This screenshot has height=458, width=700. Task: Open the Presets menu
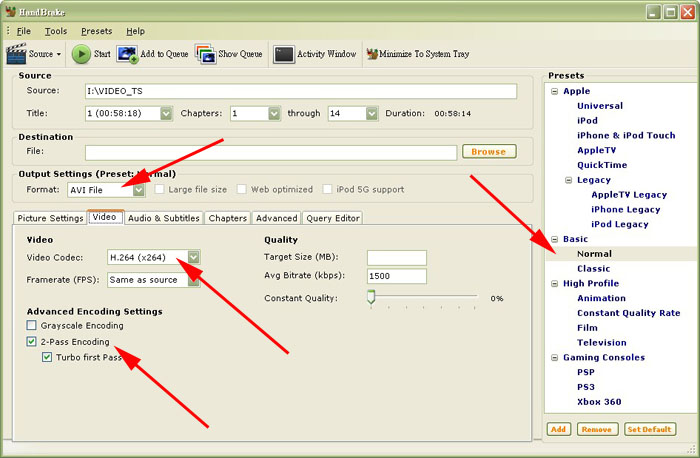96,31
